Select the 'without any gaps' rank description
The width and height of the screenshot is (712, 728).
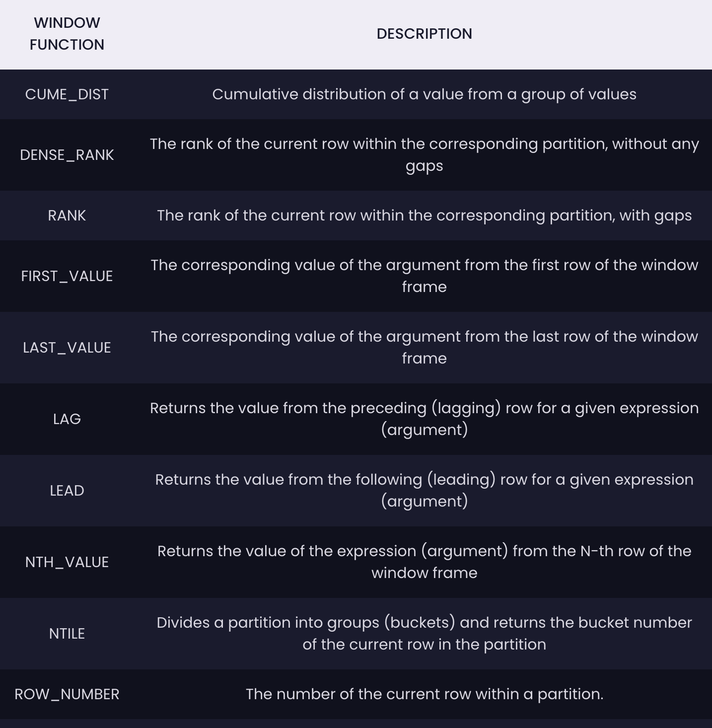(x=424, y=155)
